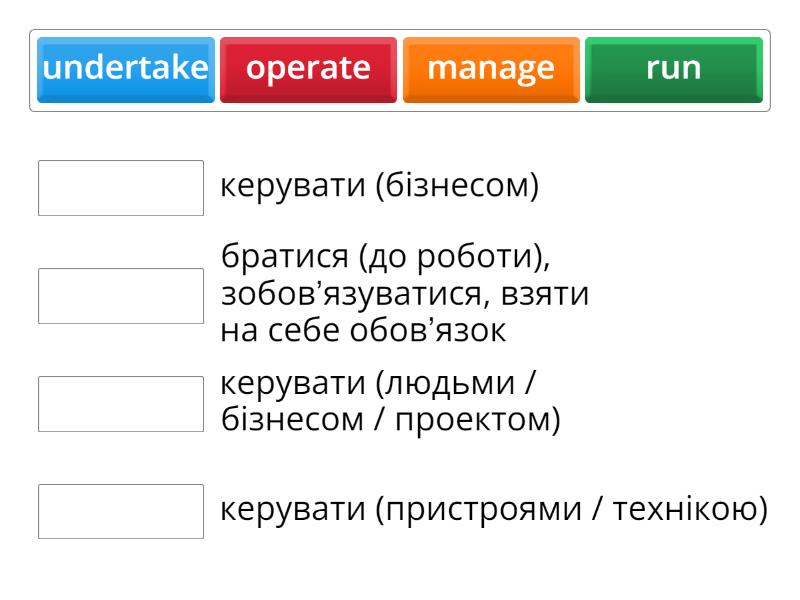Click the definition text 'керувати (бізнесом)'
The height and width of the screenshot is (600, 800).
point(380,185)
